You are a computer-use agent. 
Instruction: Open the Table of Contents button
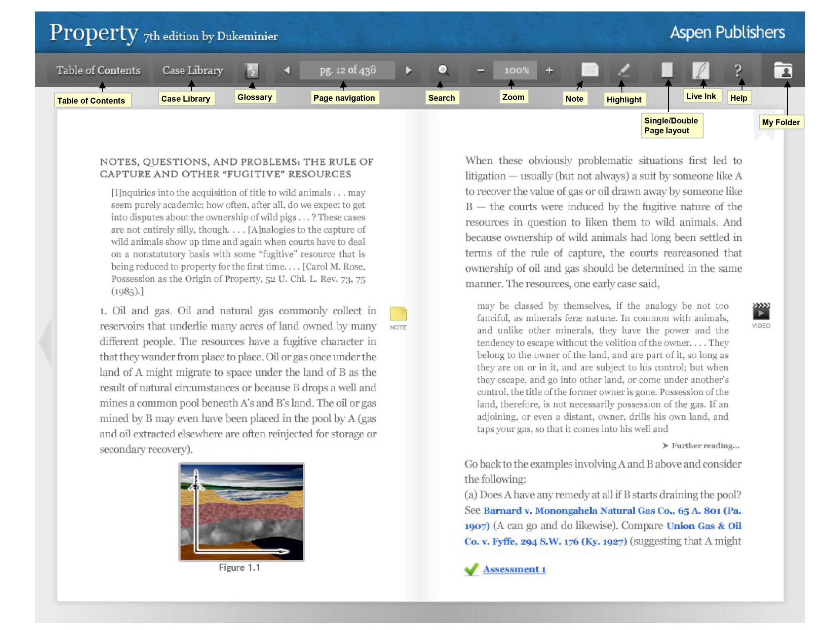[x=98, y=70]
